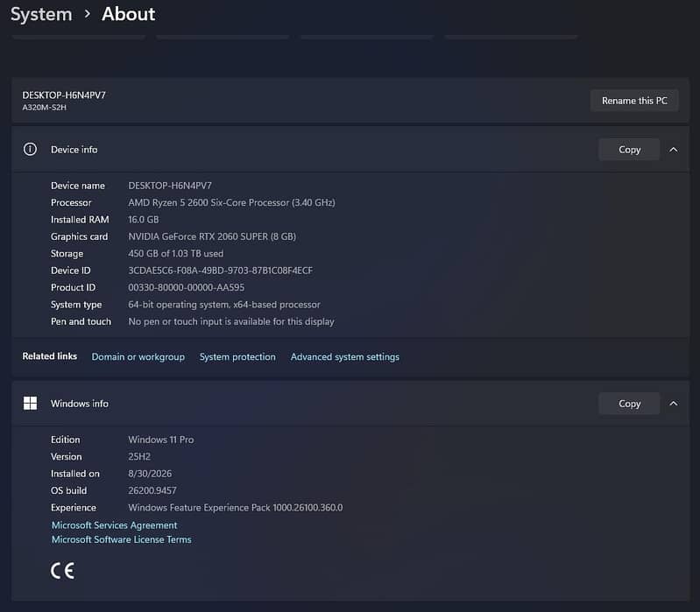Select the 450 GB of 1.03 TB used value
The image size is (700, 612).
(x=176, y=253)
